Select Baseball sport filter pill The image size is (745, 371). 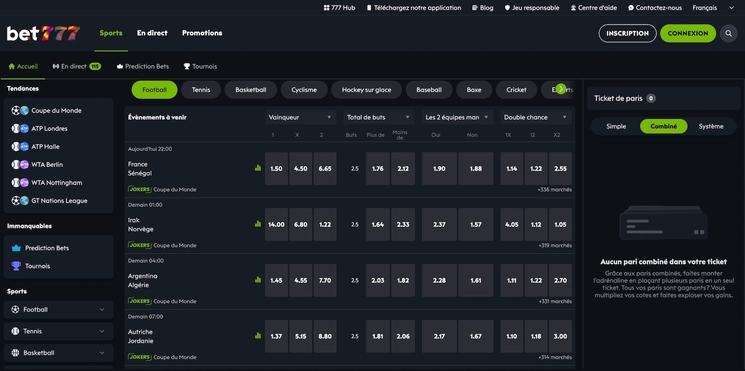click(x=429, y=90)
